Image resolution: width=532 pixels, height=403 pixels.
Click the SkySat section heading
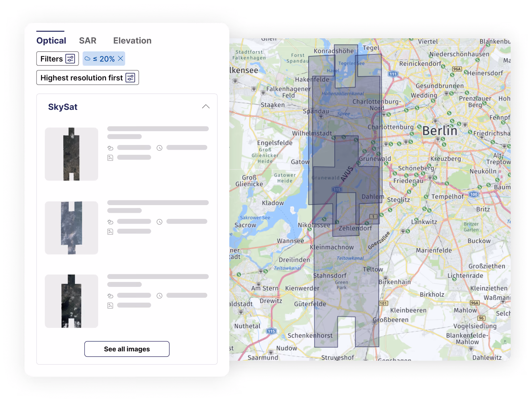pos(63,107)
